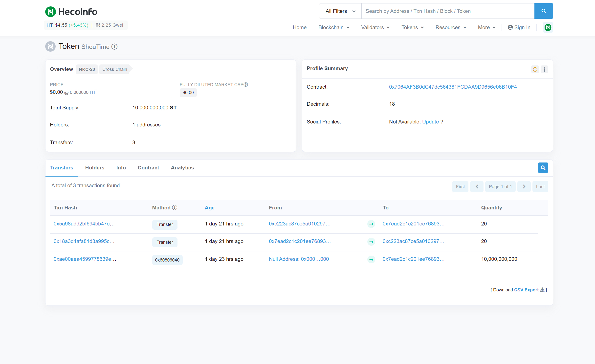Open From address 0xc223ac87ce5a010297 in first row
Screen dimensions: 595x364
(x=300, y=224)
